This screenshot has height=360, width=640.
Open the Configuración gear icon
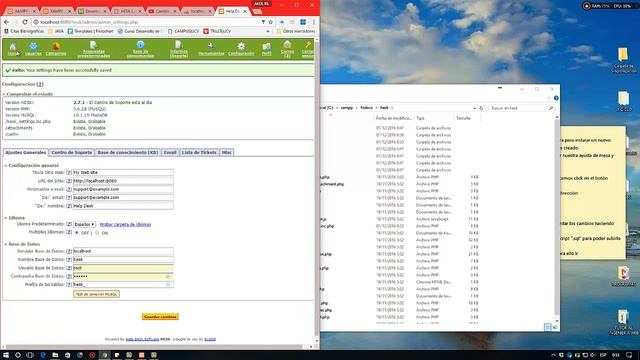point(241,49)
